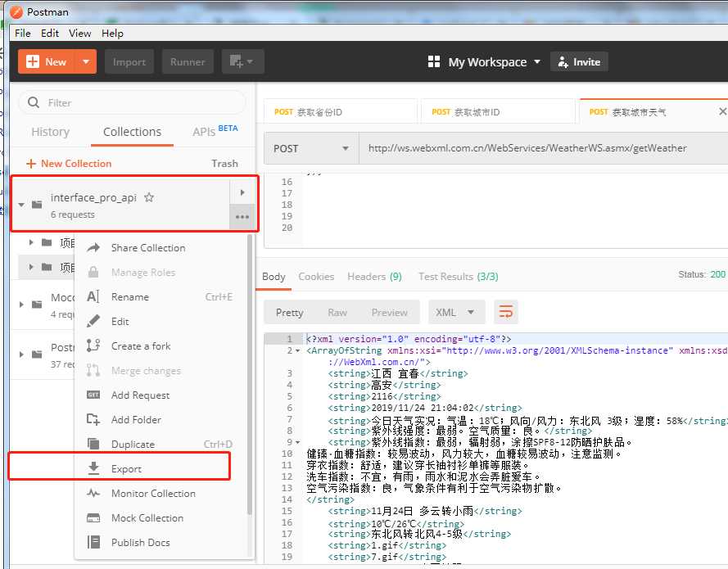Image resolution: width=728 pixels, height=569 pixels.
Task: Click the Edit pencil icon
Action: point(93,321)
